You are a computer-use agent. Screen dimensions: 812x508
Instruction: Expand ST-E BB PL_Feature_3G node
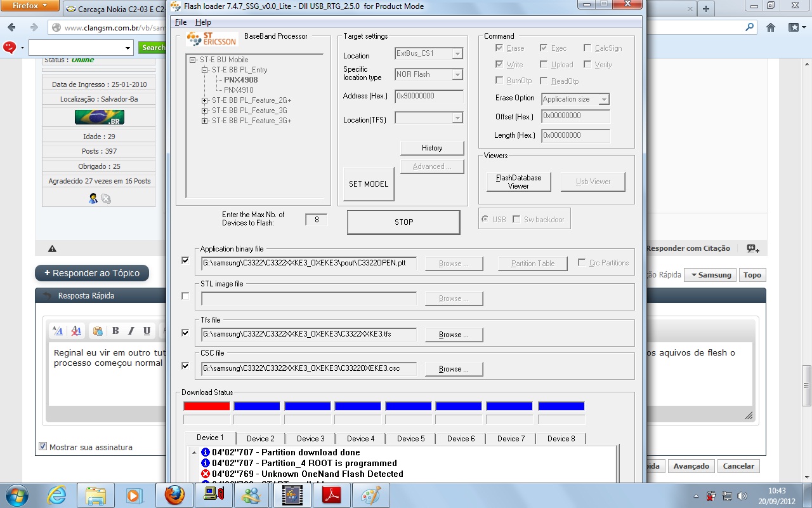[205, 110]
